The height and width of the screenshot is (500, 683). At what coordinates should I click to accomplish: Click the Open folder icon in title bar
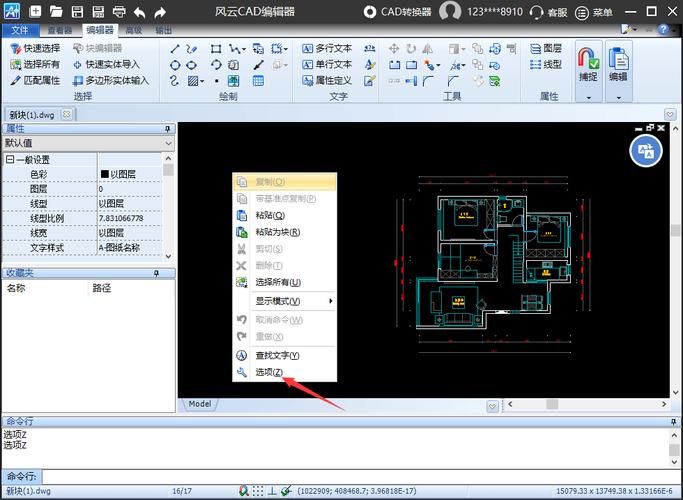56,12
